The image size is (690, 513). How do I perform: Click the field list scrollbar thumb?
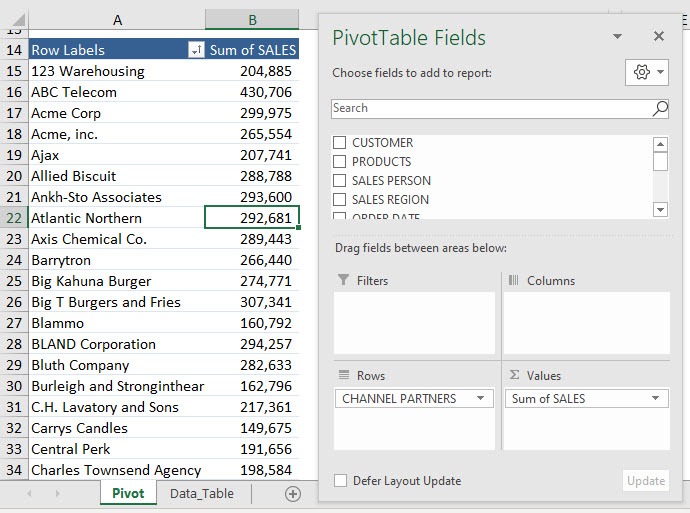[660, 161]
